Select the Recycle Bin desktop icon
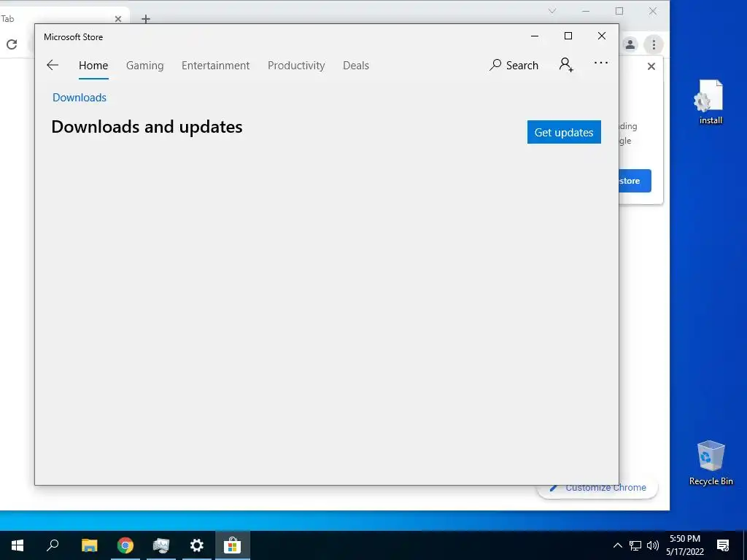 (711, 463)
